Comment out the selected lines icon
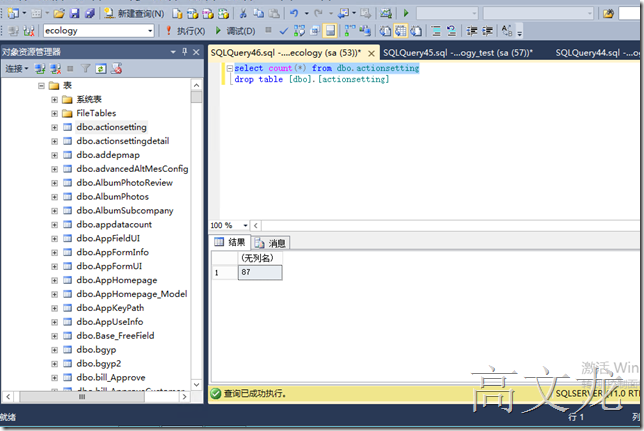644x431 pixels. click(x=436, y=31)
